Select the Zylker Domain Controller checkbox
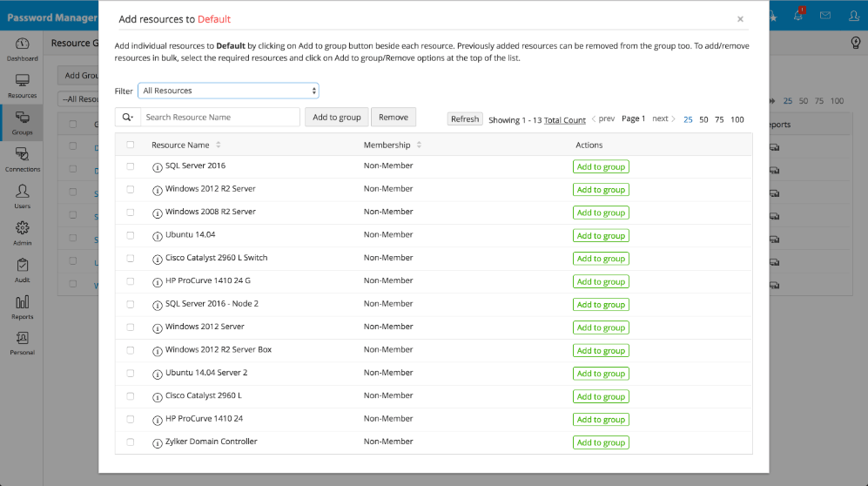Screen dimensions: 868x486 tap(131, 442)
